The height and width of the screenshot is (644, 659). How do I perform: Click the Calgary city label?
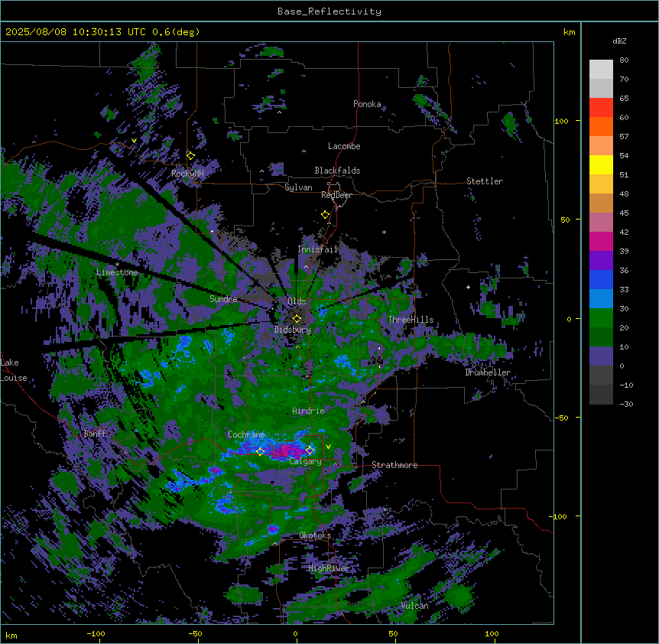305,461
